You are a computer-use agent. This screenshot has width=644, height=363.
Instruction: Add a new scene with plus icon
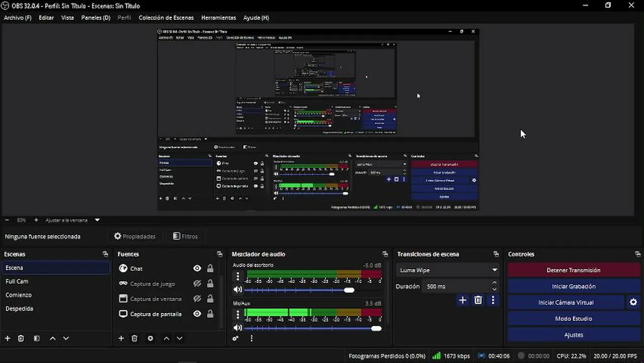tap(8, 338)
